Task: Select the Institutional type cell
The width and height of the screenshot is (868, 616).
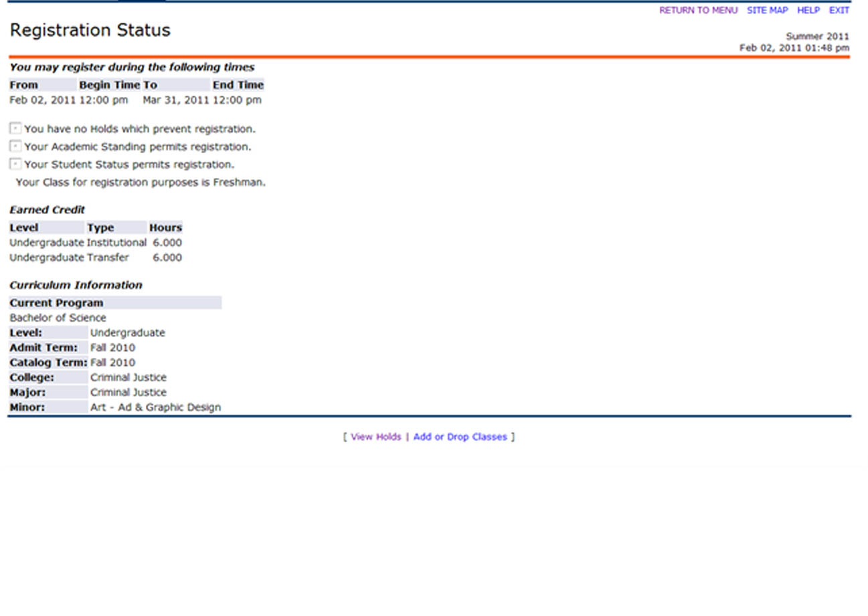Action: click(116, 243)
